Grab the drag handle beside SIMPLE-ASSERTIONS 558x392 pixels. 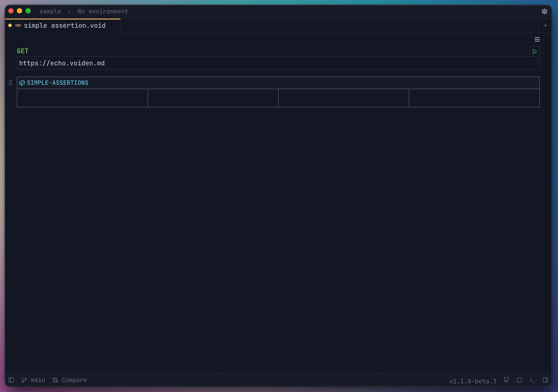10,83
